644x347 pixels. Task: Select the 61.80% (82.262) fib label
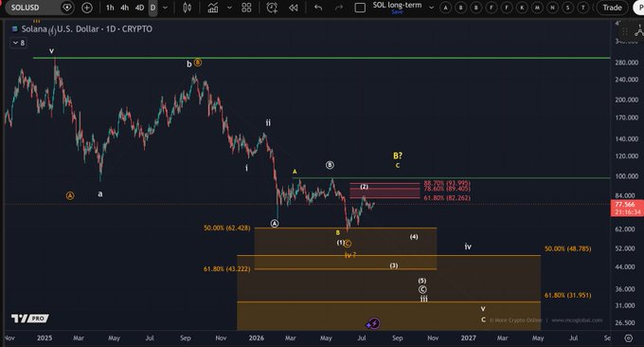tap(447, 198)
